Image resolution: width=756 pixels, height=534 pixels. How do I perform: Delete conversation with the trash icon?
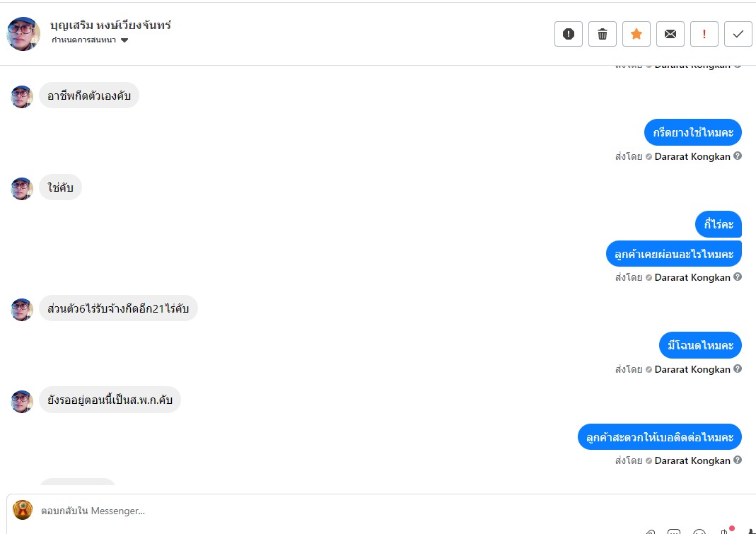(603, 33)
